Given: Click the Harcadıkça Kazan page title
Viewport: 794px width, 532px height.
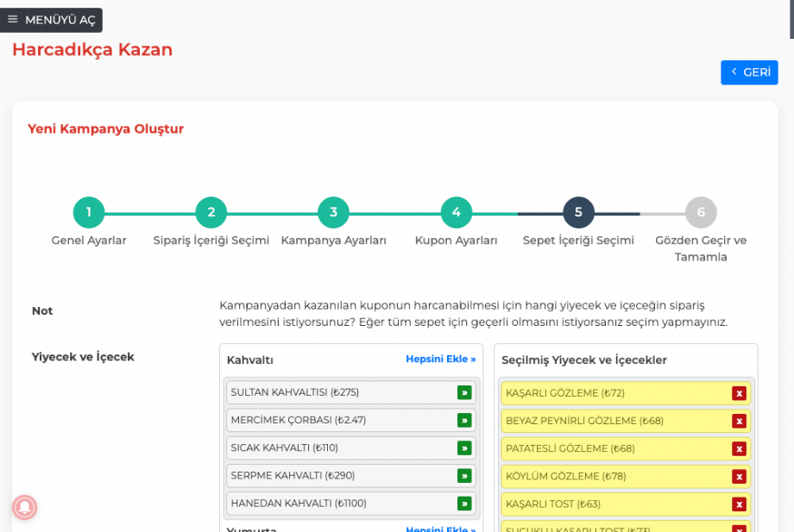Looking at the screenshot, I should pyautogui.click(x=92, y=49).
